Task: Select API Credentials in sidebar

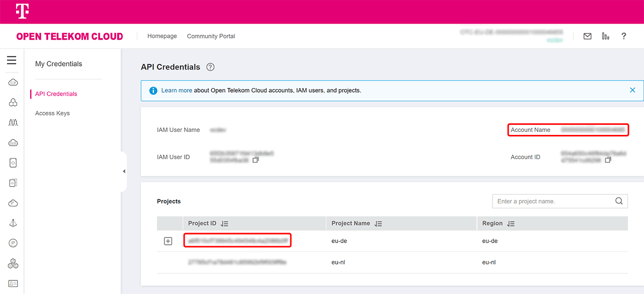Action: point(56,94)
